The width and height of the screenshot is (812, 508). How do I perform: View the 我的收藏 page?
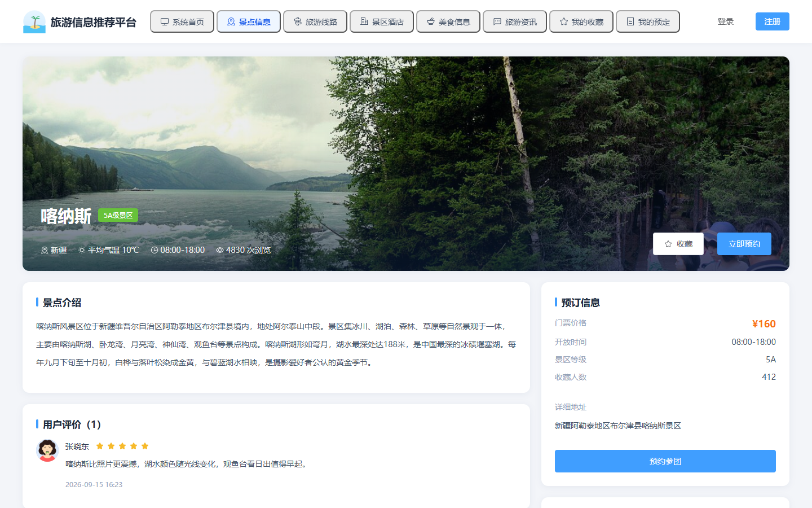tap(581, 21)
